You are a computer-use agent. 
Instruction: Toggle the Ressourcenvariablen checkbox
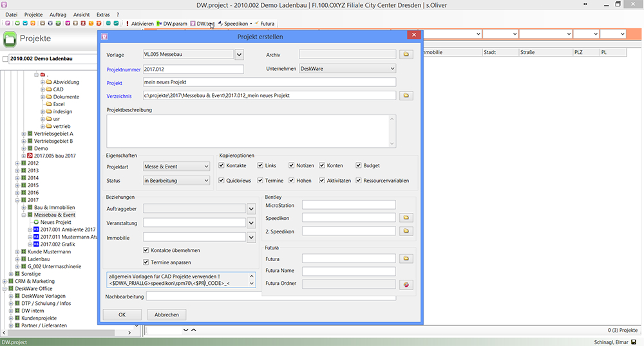359,180
